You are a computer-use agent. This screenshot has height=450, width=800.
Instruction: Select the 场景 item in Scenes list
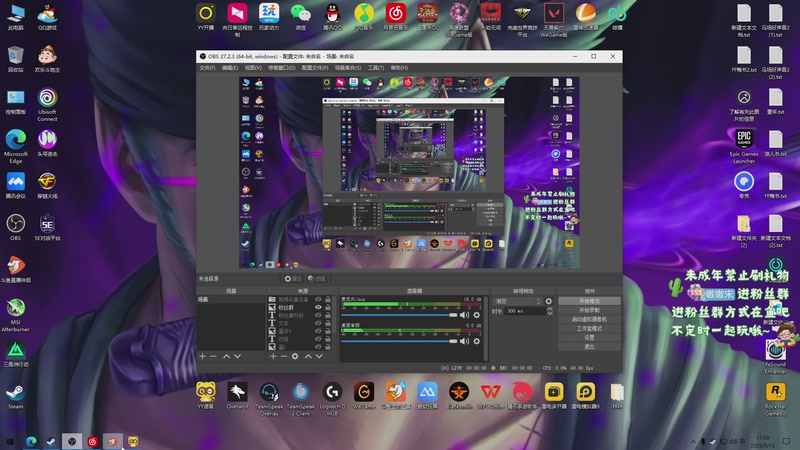[231, 299]
